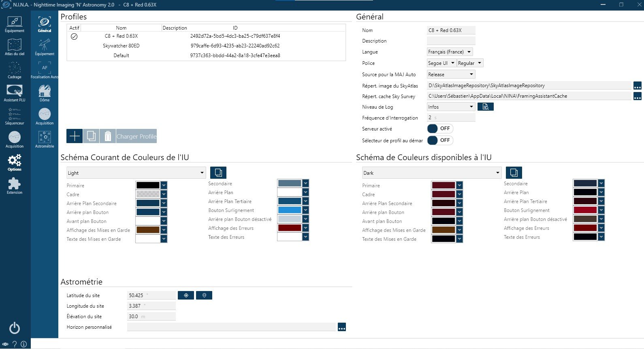Click the Horizon personnalisé path field
The height and width of the screenshot is (349, 644).
pos(232,327)
